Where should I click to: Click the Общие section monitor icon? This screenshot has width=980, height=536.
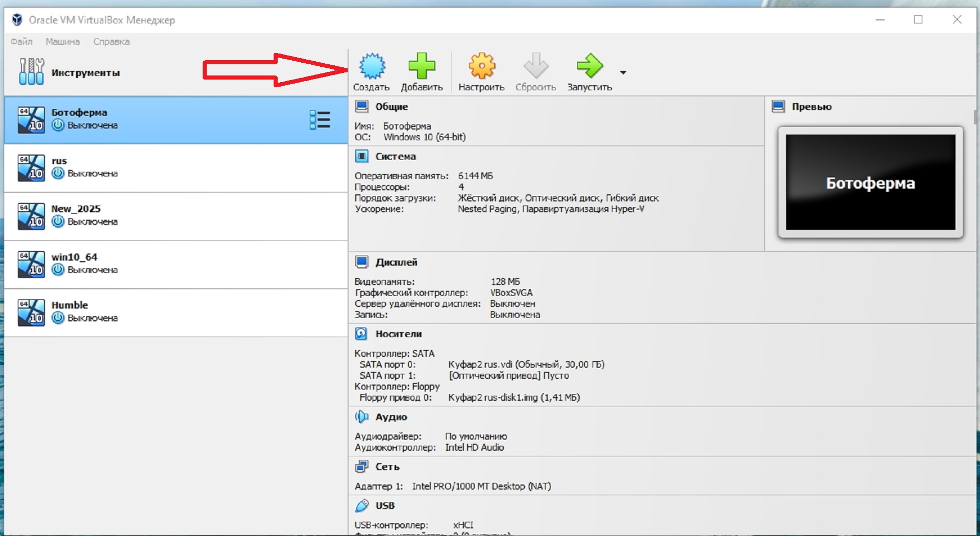tap(362, 106)
